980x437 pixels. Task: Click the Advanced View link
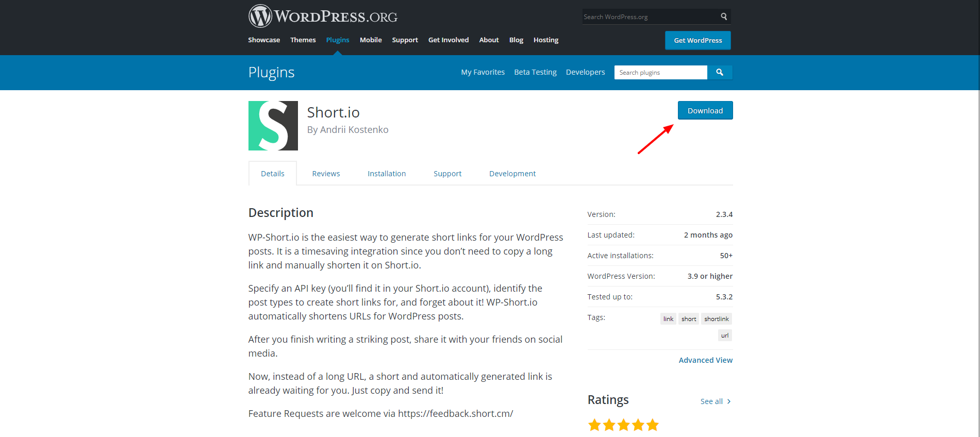[x=705, y=360]
